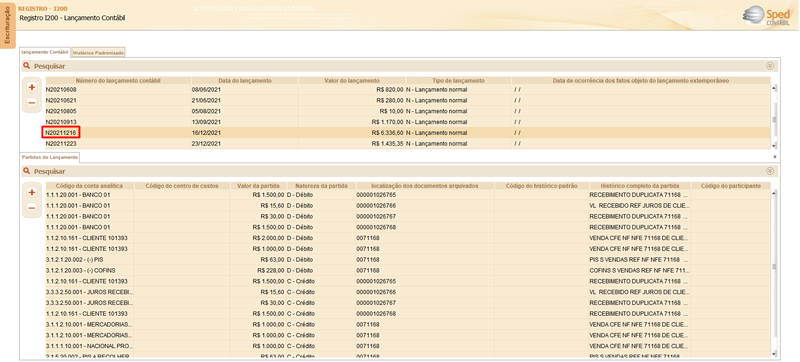The height and width of the screenshot is (362, 800).
Task: Click the lançamentos table scrollbar thumb
Action: (774, 120)
